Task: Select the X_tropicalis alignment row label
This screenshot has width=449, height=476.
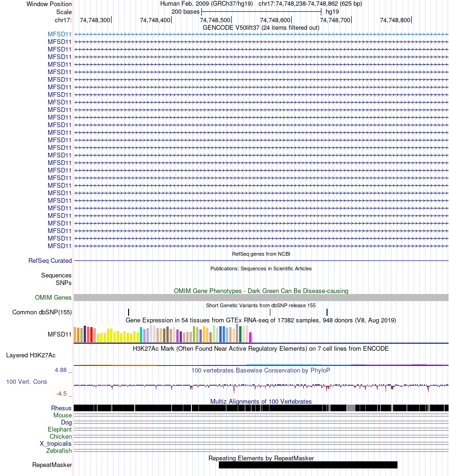Action: [x=56, y=444]
